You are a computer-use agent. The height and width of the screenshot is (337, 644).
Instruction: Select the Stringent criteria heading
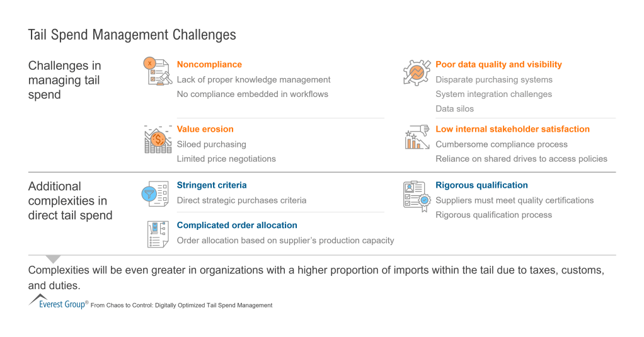click(212, 185)
